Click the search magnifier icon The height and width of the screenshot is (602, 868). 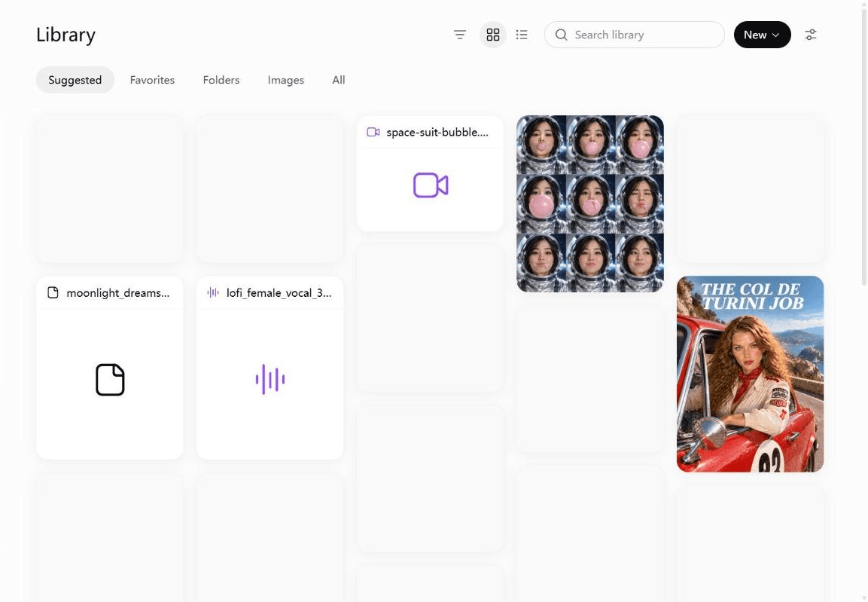point(561,35)
